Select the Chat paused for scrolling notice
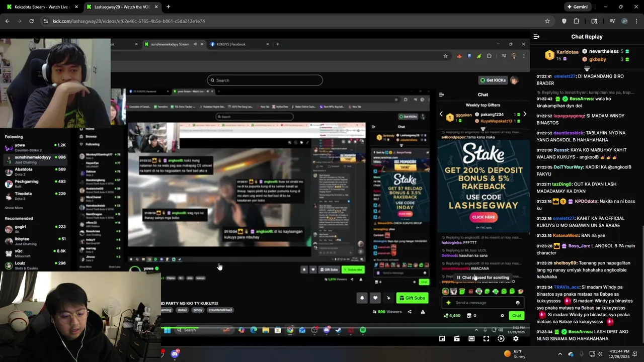Viewport: 644px width, 362px height. pos(483,278)
